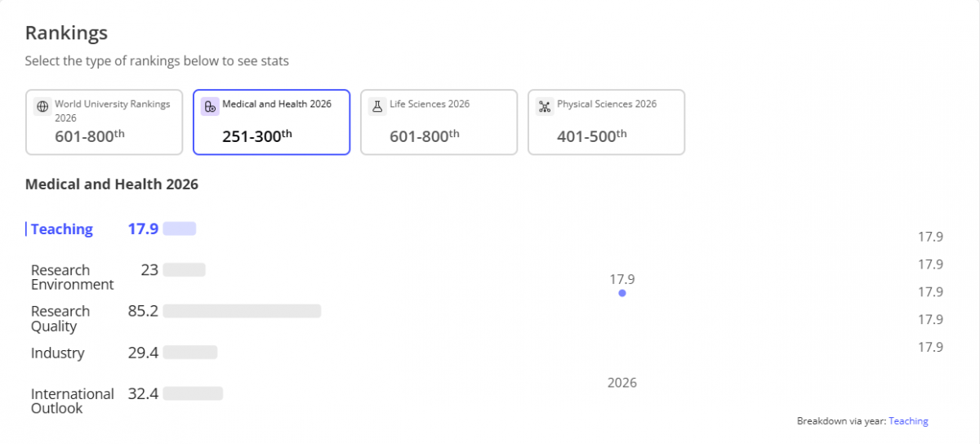Click the Teaching 17.9 score bar
This screenshot has width=980, height=444.
click(x=180, y=229)
